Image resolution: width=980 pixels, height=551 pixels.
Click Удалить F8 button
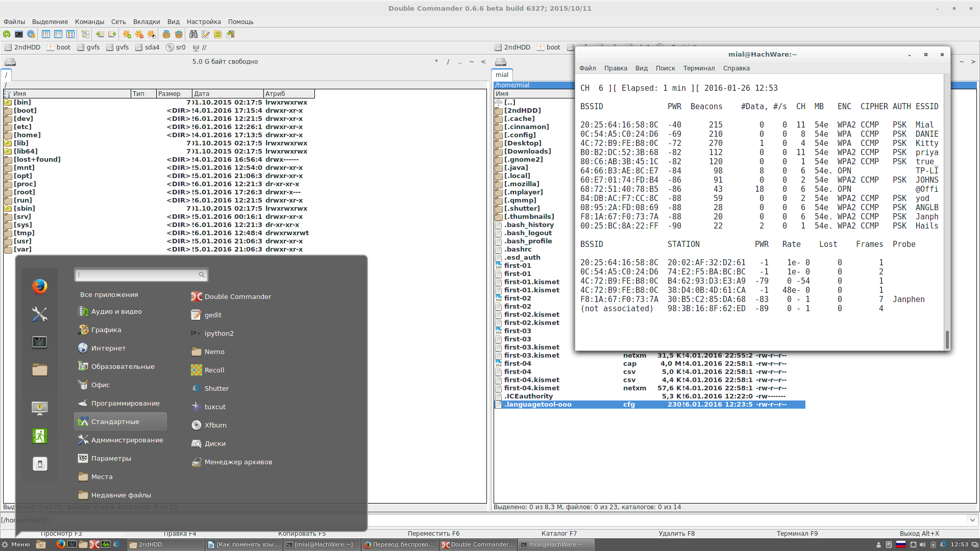(x=676, y=534)
